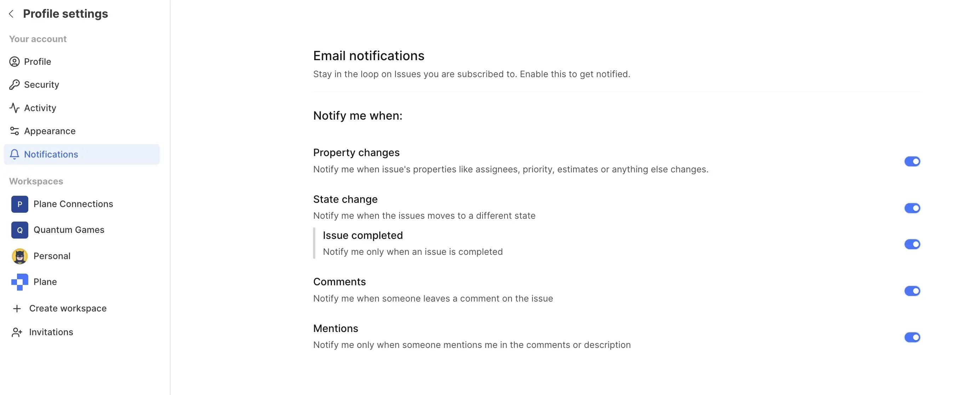Select Notifications in the sidebar menu
The height and width of the screenshot is (395, 980).
[51, 154]
